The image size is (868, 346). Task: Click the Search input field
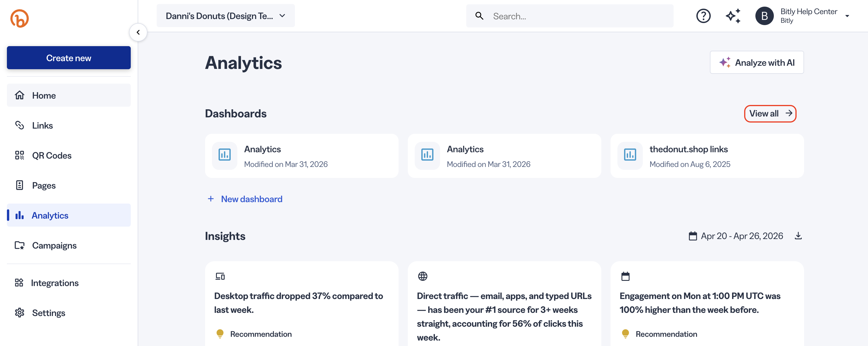pyautogui.click(x=569, y=16)
